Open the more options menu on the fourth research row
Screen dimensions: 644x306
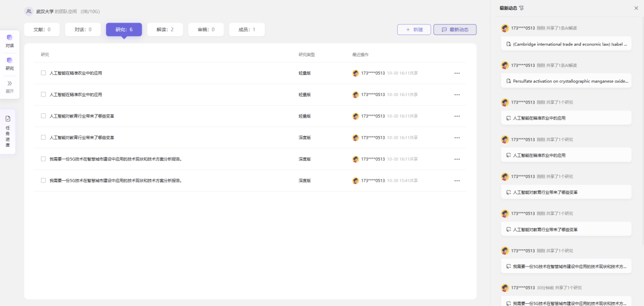[457, 138]
